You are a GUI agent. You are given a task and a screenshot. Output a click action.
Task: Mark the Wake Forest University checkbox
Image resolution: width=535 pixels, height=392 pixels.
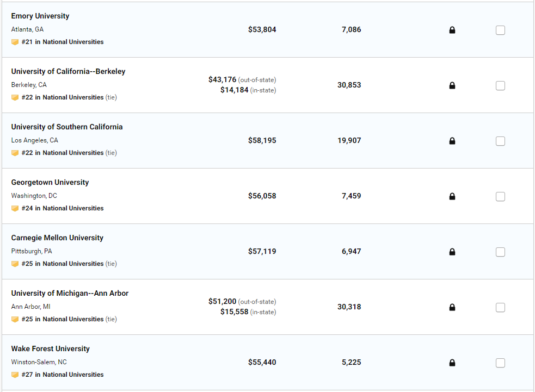point(500,363)
